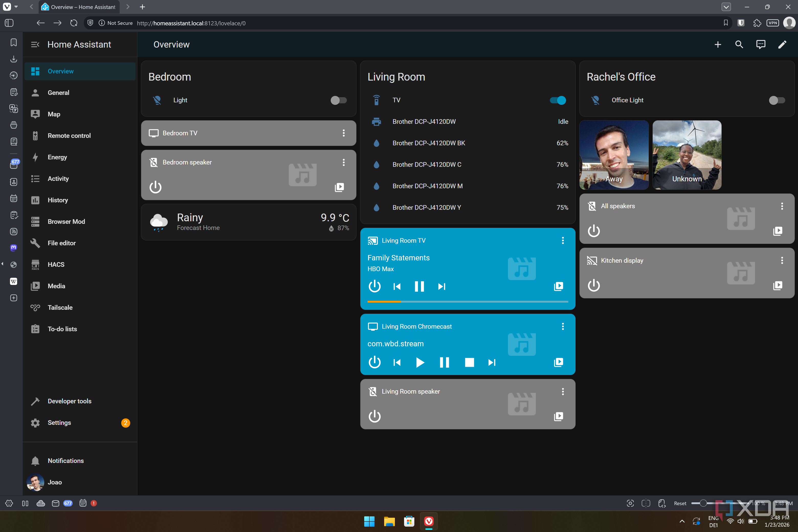Power toggle the Living Room Chromecast
798x532 pixels.
[x=374, y=362]
